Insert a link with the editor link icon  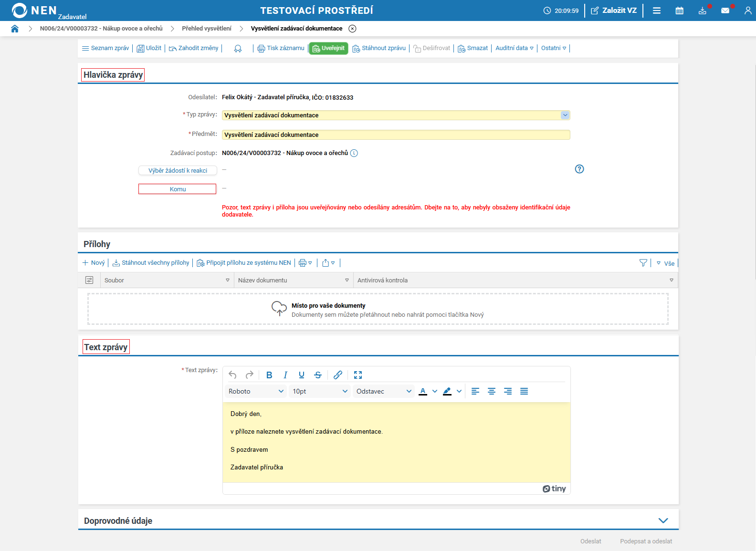[337, 375]
